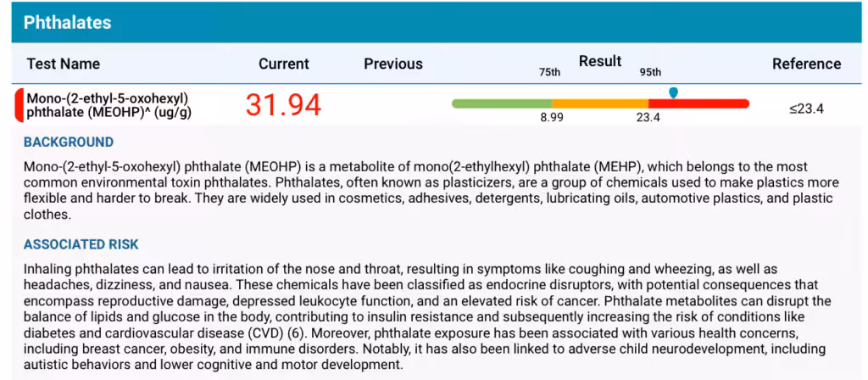Click the Test Name column header
Screen dimensions: 868x380
pyautogui.click(x=64, y=64)
